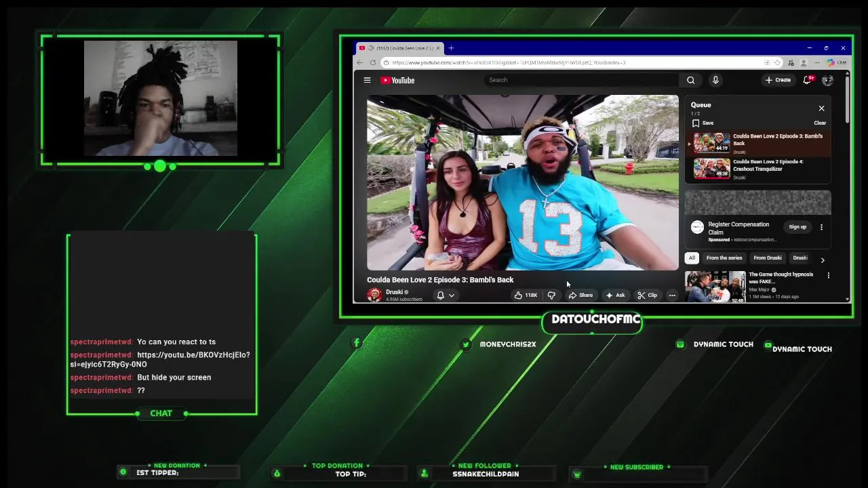Screen dimensions: 868x488
Task: Click the SSNAKECHILDPAIN new follower name
Action: click(486, 474)
